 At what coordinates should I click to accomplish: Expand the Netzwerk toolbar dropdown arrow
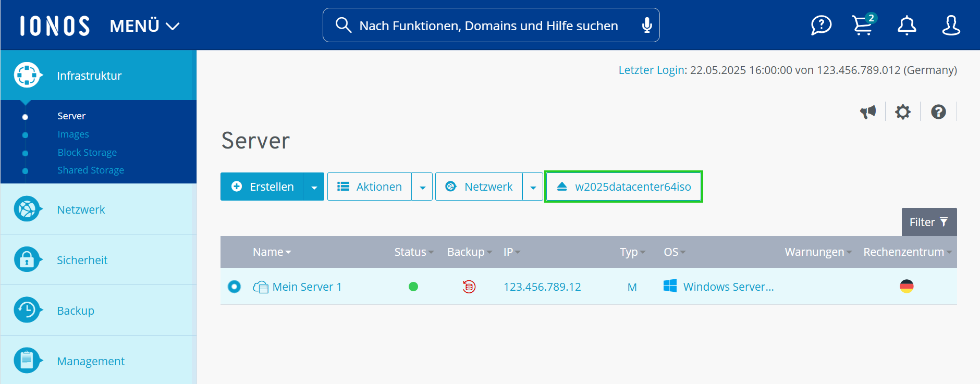(533, 187)
